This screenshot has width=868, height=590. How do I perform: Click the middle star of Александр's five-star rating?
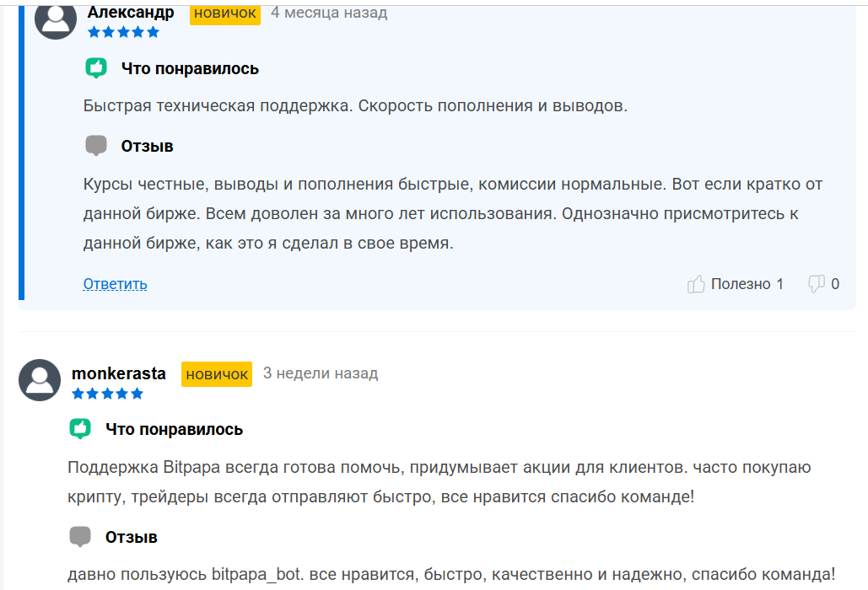(122, 31)
